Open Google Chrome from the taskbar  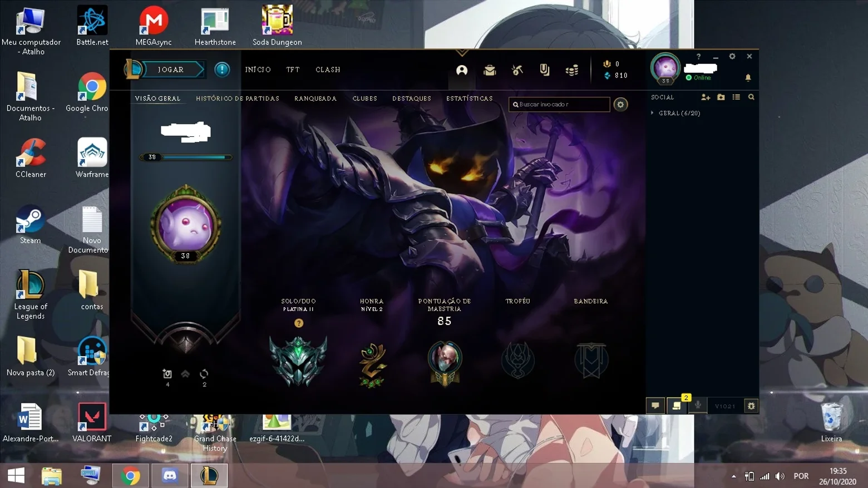[x=130, y=476]
